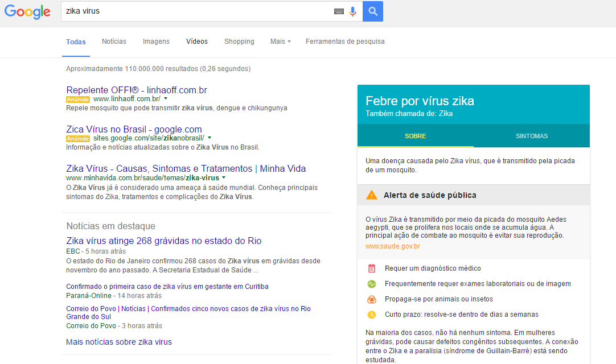The image size is (616, 364).
Task: Click the blue magnifier search button
Action: 373,11
